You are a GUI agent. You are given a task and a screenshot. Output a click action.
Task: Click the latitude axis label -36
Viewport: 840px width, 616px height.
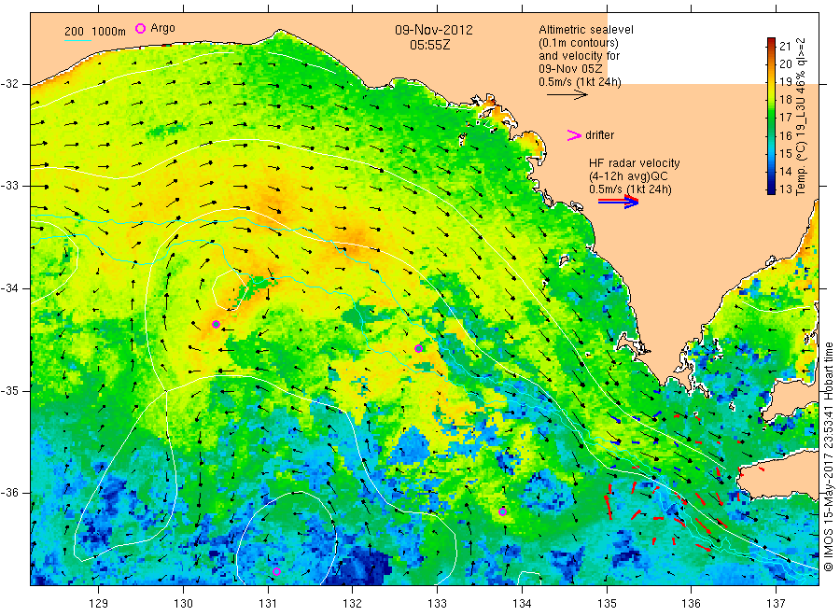click(9, 492)
